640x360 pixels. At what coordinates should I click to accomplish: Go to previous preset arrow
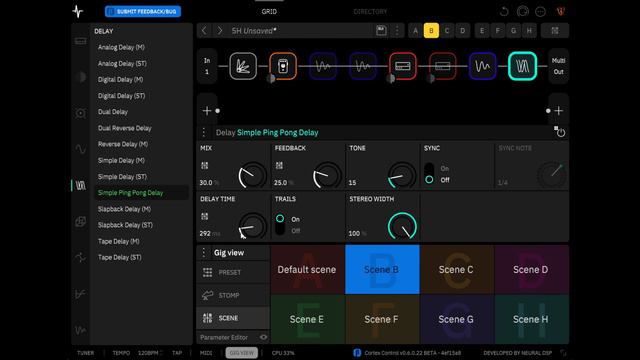coord(204,31)
